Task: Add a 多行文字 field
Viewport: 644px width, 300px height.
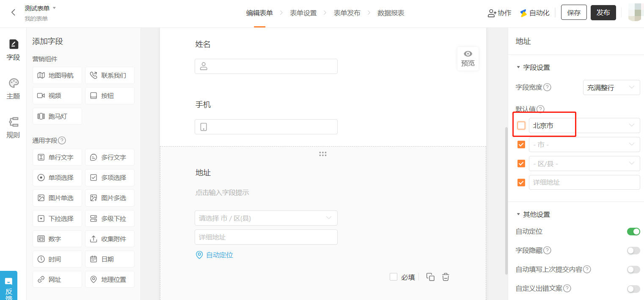Action: [x=110, y=157]
